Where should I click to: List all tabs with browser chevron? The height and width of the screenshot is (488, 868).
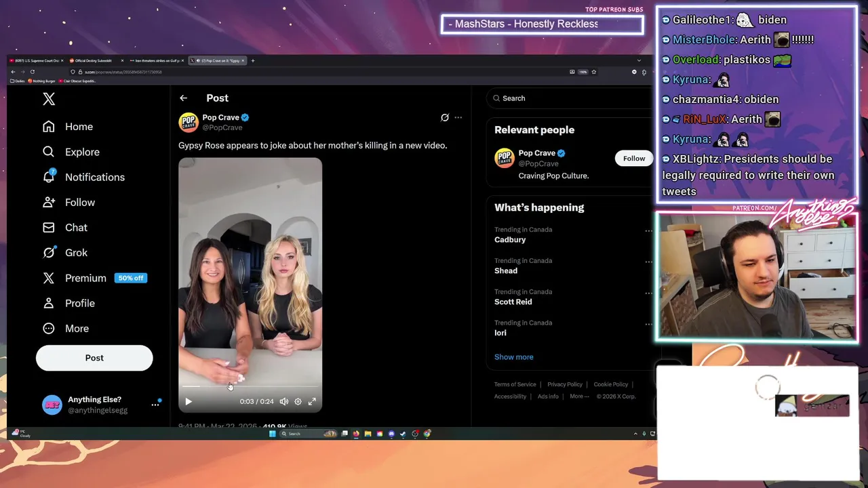[x=639, y=60]
